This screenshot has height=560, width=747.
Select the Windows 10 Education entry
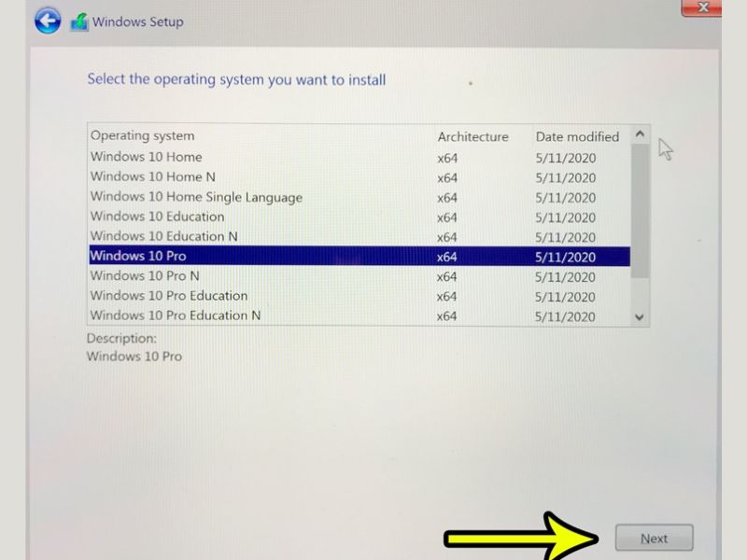359,217
